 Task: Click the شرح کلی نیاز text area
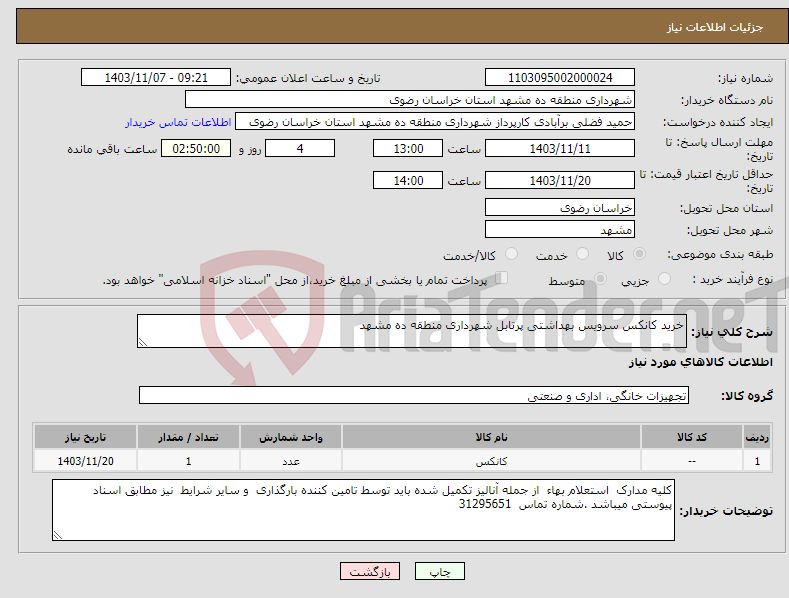412,331
